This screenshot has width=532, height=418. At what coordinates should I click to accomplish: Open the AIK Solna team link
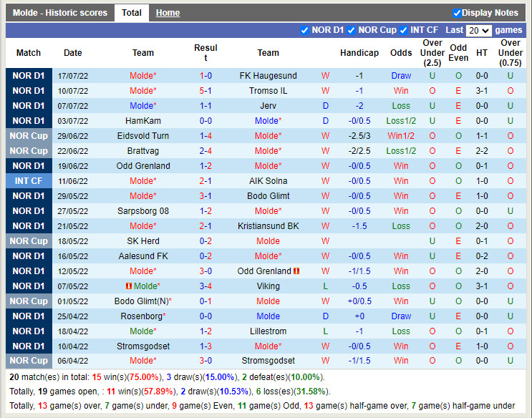[x=268, y=181]
